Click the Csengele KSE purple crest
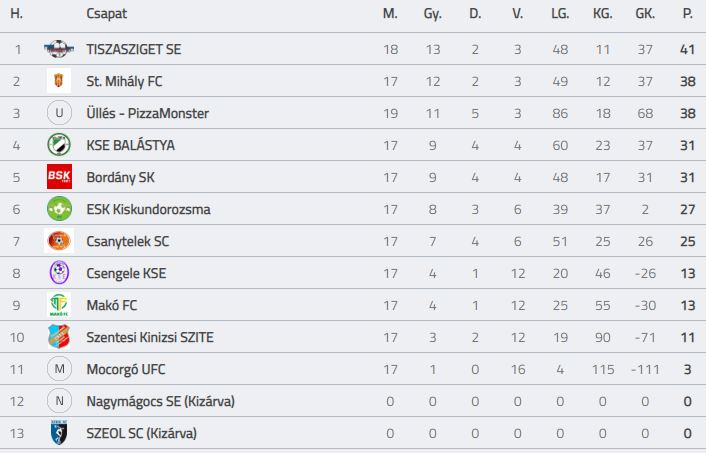Screen dimensions: 706x453 (59, 273)
